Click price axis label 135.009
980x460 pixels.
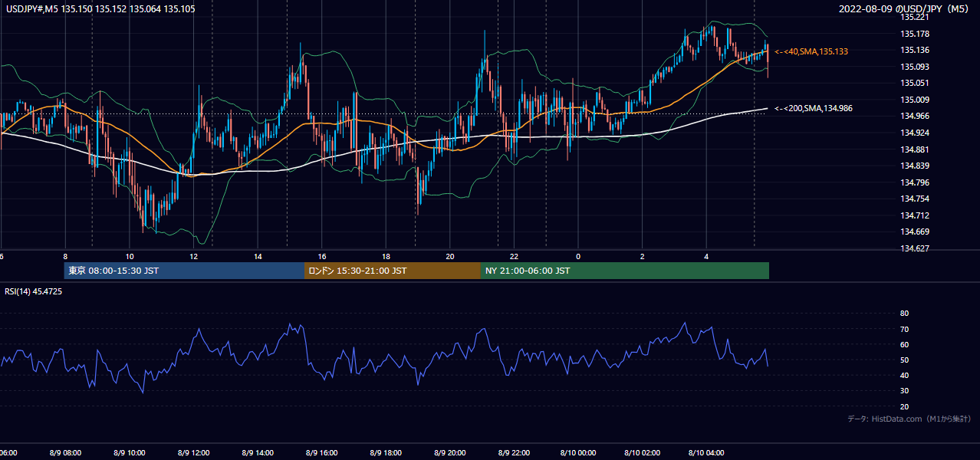(x=914, y=100)
